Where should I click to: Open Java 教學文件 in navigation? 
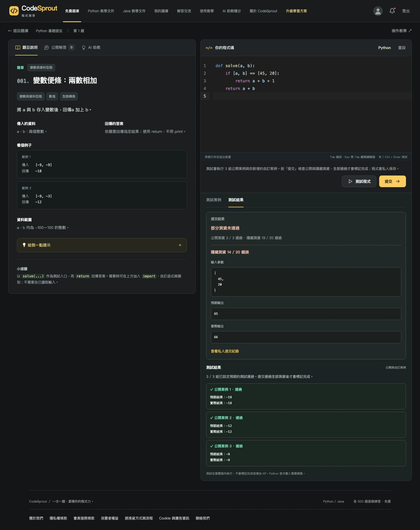tap(134, 11)
